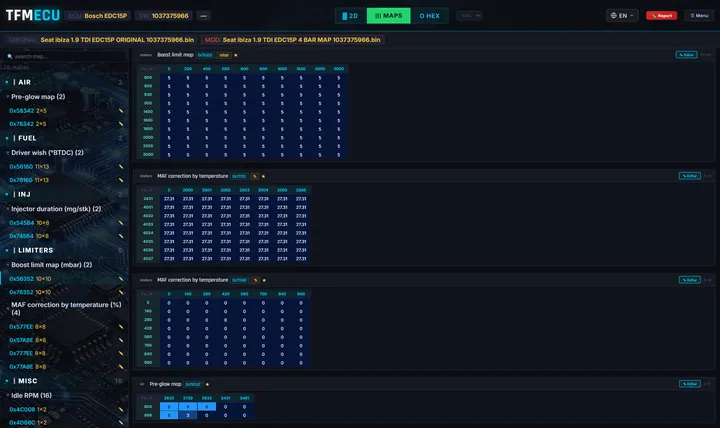Click SW 1037375966 label

[x=164, y=16]
